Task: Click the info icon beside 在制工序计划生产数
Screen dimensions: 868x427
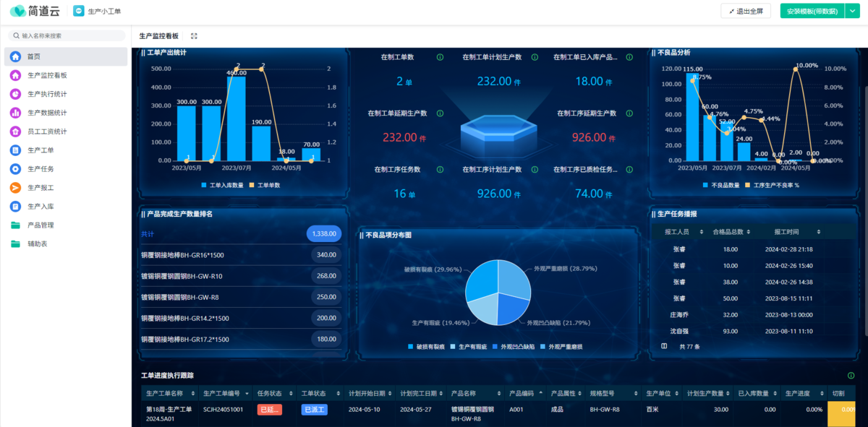Action: (535, 170)
